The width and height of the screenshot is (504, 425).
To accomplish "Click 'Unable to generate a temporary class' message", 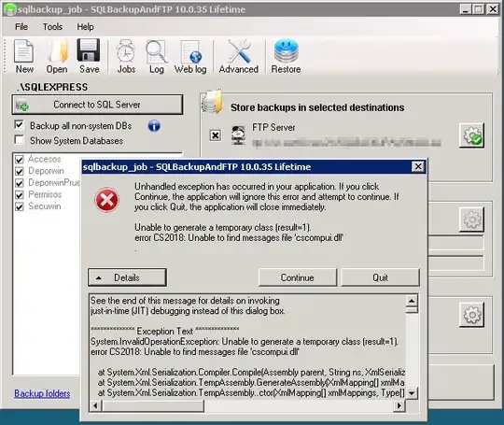I will point(222,228).
